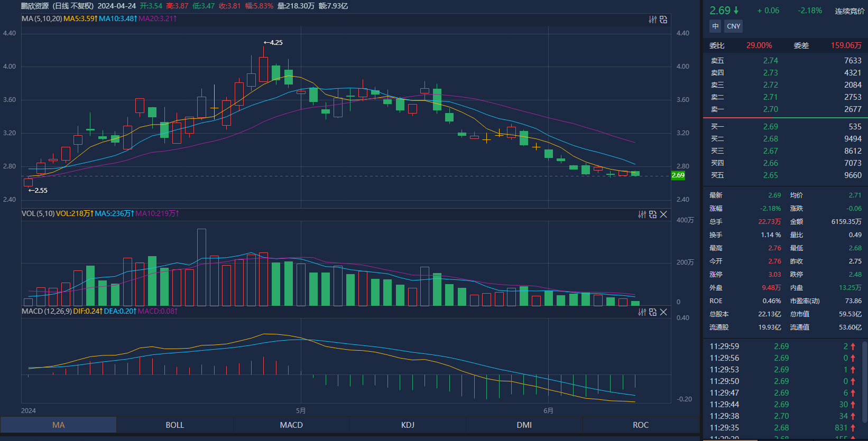Select the 买二 order row at 2.68
The height and width of the screenshot is (441, 868).
pos(786,139)
